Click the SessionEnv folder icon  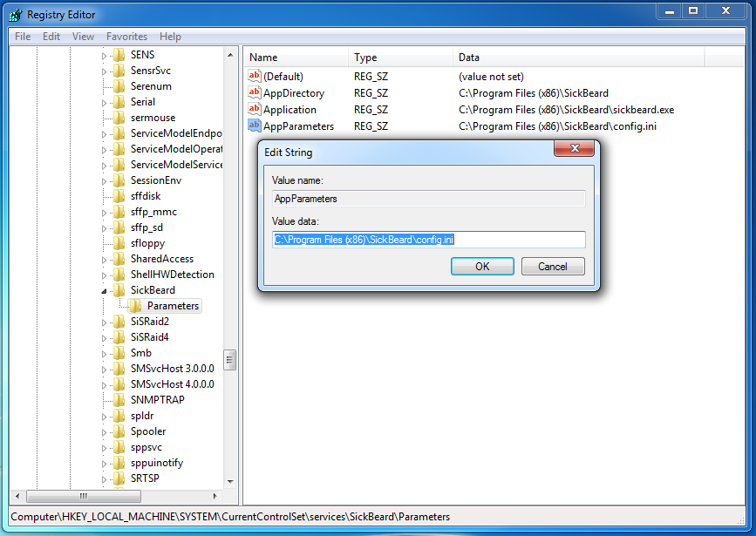[119, 180]
